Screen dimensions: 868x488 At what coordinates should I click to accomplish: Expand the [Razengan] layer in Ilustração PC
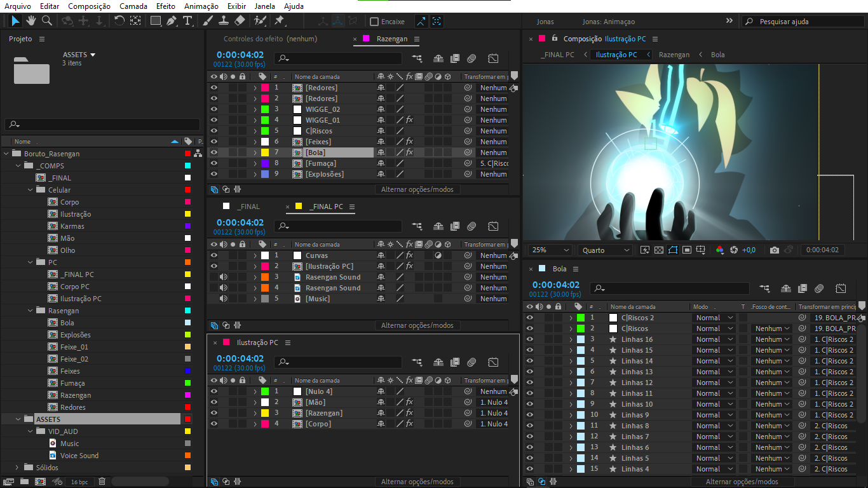[x=255, y=413]
